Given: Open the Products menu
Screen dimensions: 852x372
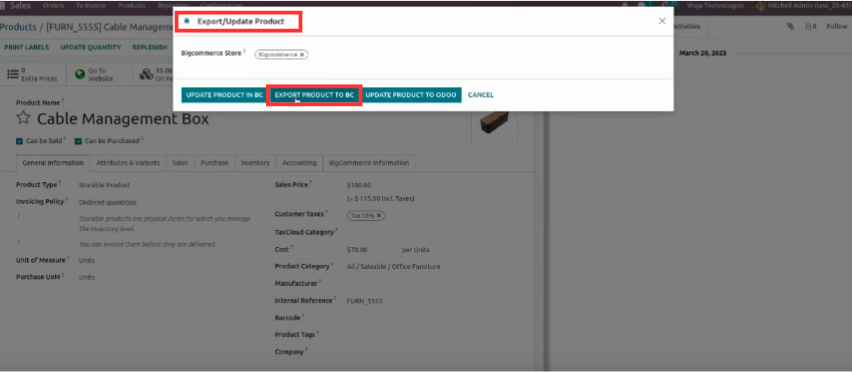Looking at the screenshot, I should (131, 6).
